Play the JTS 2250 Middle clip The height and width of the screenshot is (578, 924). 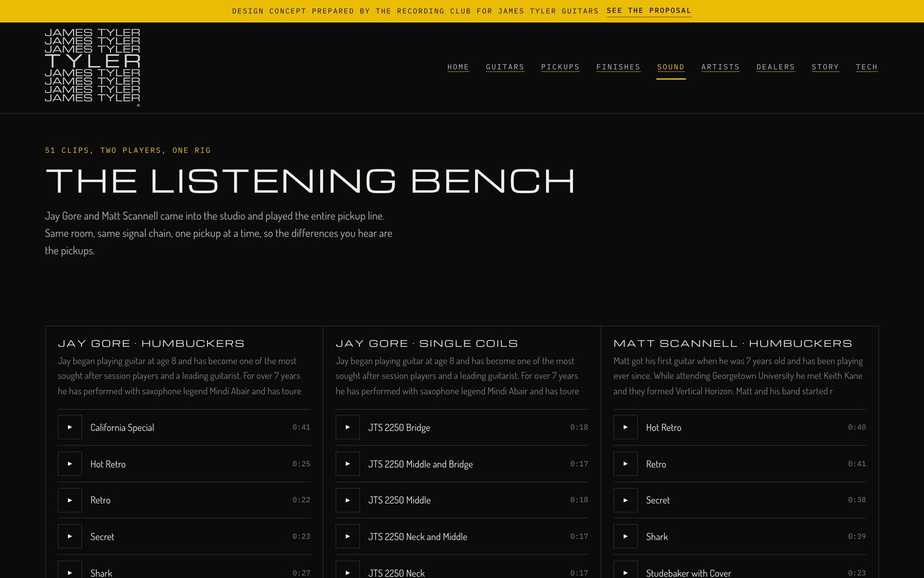pos(348,500)
